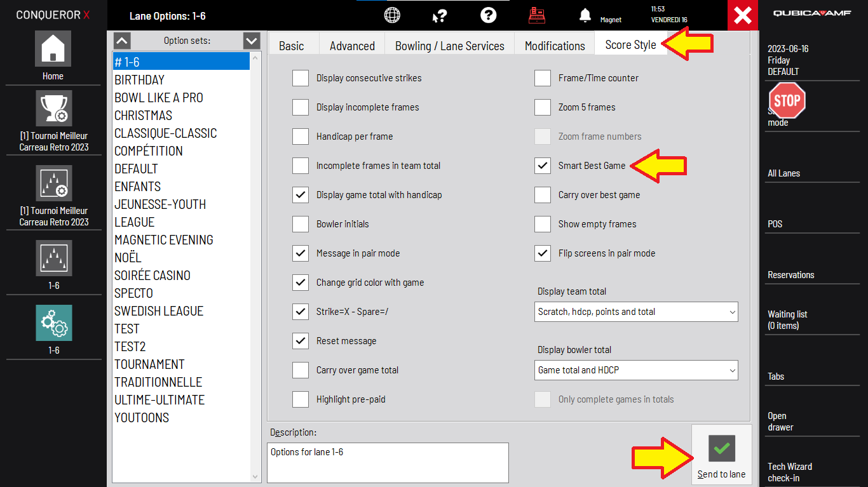868x487 pixels.
Task: Uncheck Message in pair mode
Action: (301, 253)
